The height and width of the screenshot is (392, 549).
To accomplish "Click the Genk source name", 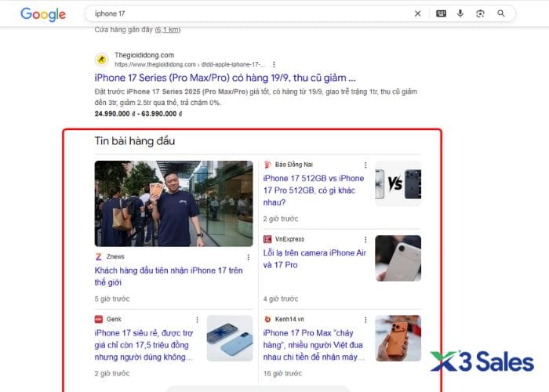I will tap(114, 319).
